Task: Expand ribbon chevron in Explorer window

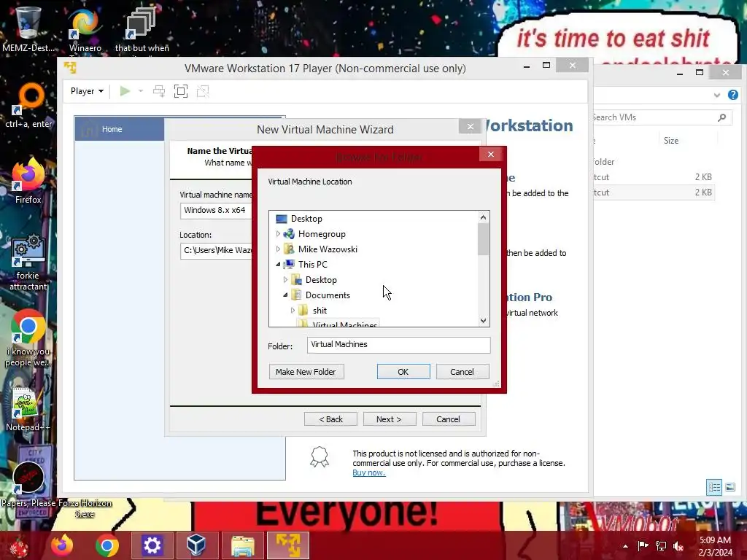Action: point(716,96)
